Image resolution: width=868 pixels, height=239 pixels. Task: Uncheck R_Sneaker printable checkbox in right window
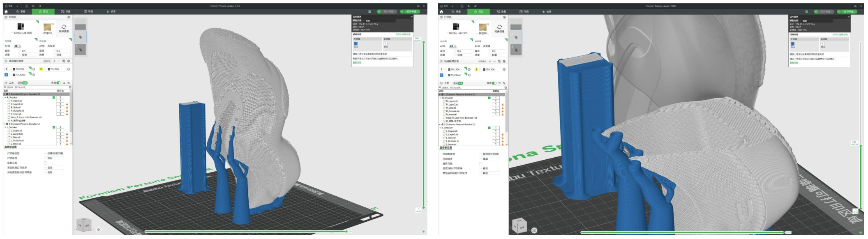pos(489,98)
